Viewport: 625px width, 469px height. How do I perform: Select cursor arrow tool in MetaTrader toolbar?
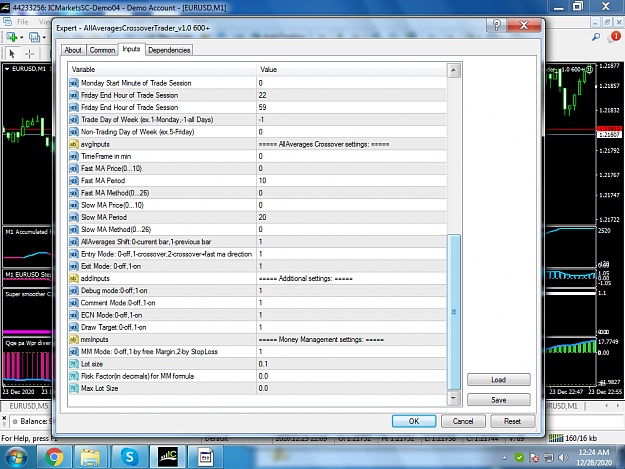12,53
